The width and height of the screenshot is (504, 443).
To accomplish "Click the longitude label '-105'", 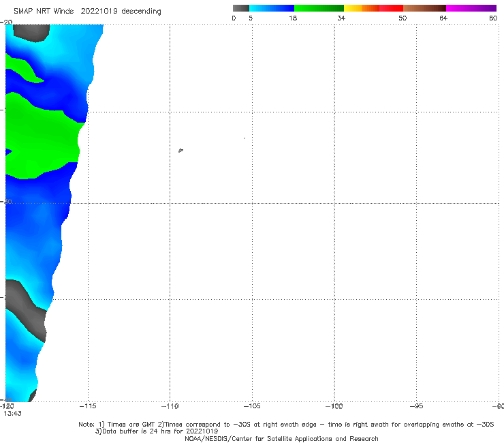I will pyautogui.click(x=252, y=406).
